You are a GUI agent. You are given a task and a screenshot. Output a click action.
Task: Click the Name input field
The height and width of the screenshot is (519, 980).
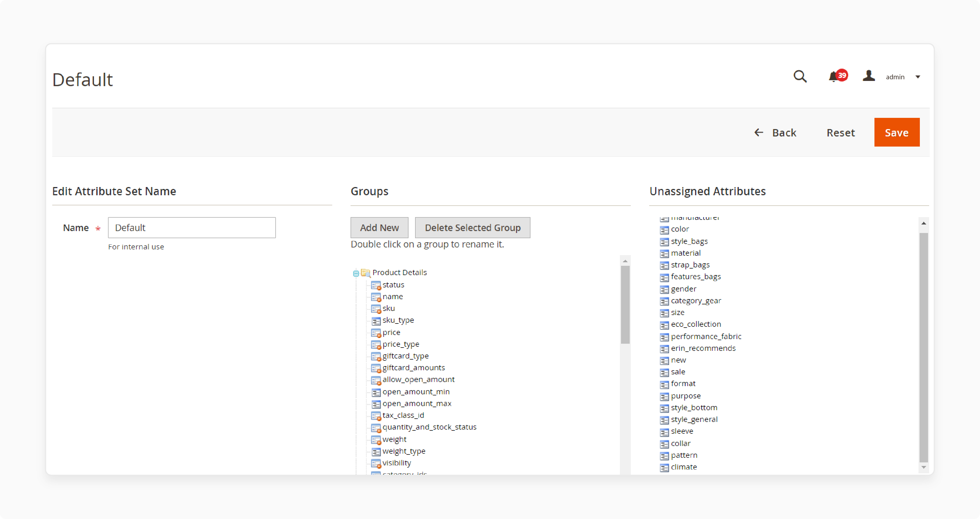[192, 228]
